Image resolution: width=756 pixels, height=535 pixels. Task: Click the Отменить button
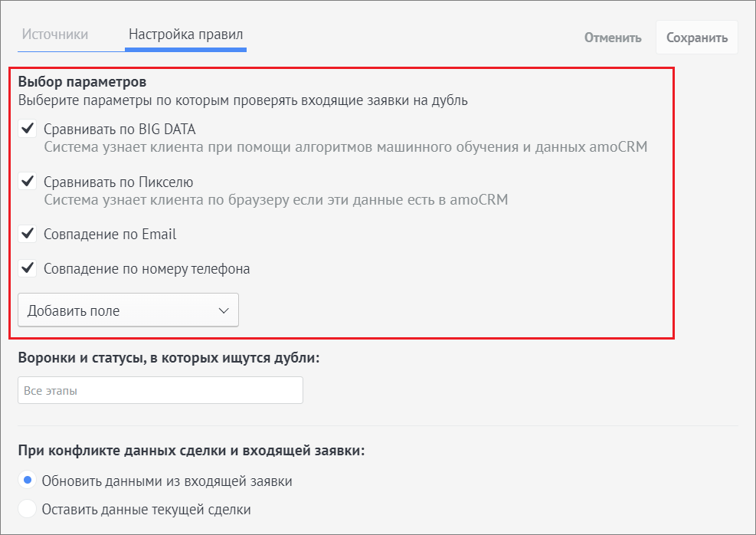click(x=613, y=38)
